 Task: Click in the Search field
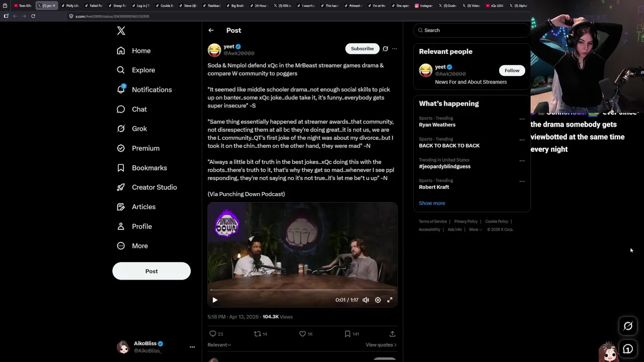[x=472, y=30]
